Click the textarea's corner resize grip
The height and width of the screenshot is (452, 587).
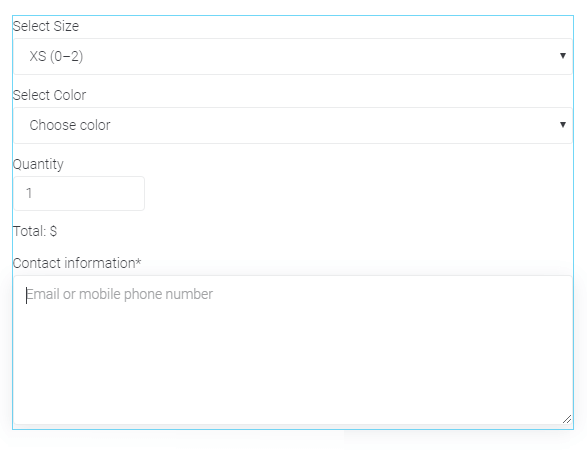tap(567, 419)
